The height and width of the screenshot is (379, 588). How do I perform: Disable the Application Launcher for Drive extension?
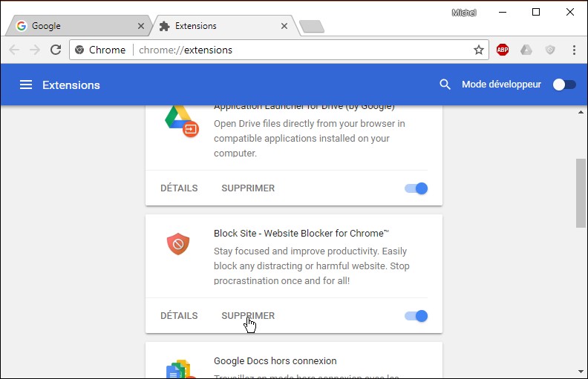coord(416,188)
